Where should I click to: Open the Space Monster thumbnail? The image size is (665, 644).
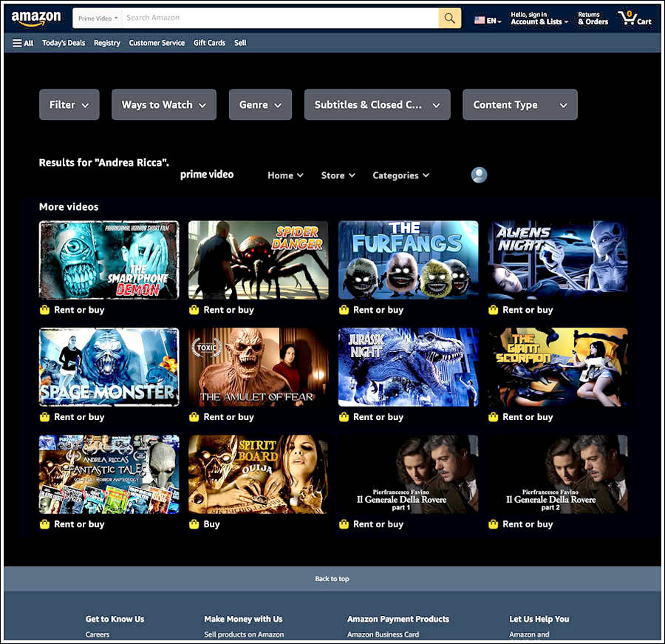[109, 367]
